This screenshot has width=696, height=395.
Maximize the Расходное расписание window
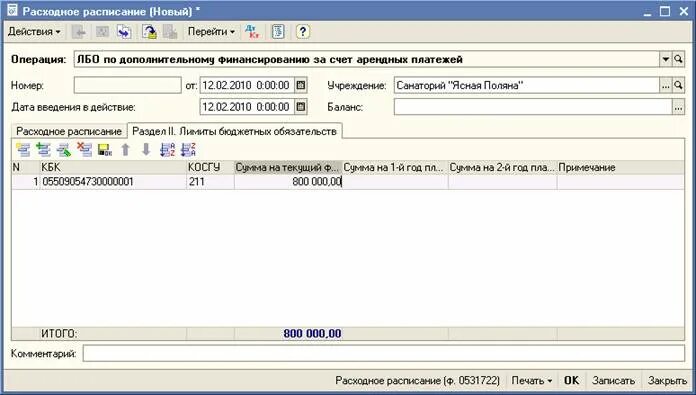(665, 11)
